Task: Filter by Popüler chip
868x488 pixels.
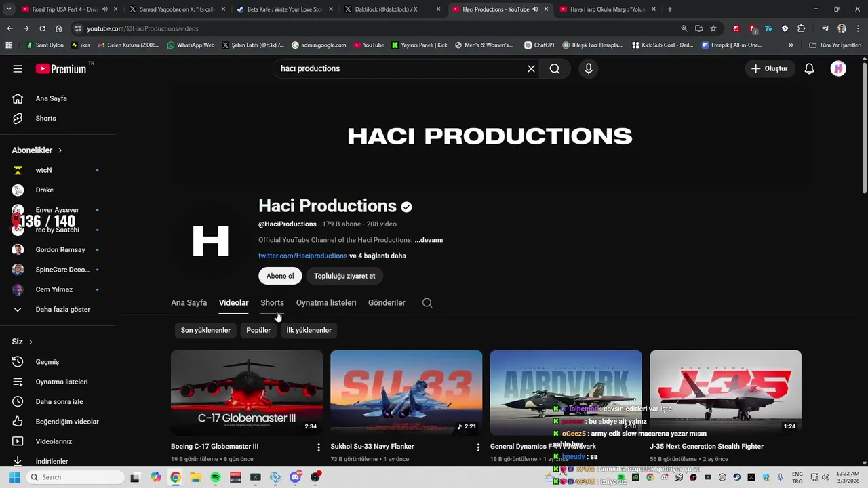Action: point(258,330)
